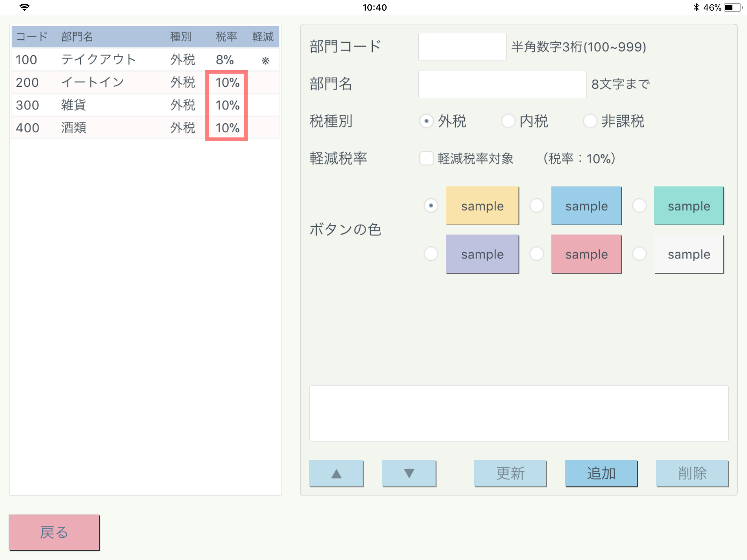747x560 pixels.
Task: Tap the battery indicator icon
Action: tap(733, 7)
